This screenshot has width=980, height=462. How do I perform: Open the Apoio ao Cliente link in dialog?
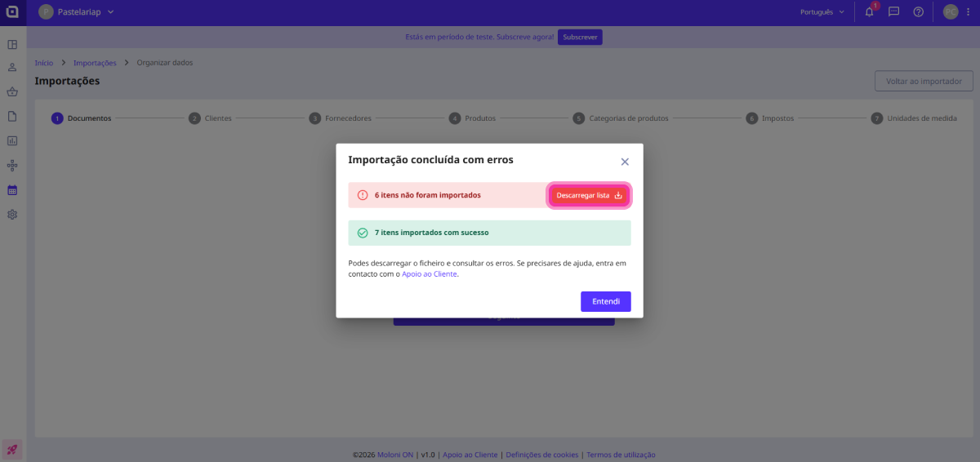(x=430, y=274)
